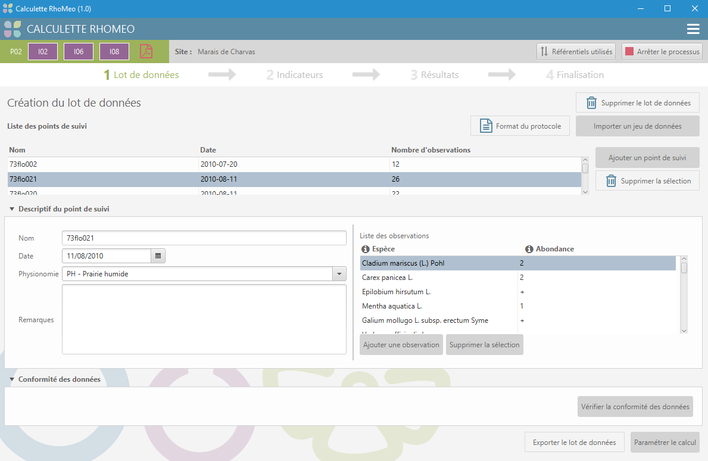Select Mentha aquatica L. observation
The width and height of the screenshot is (708, 461).
click(x=518, y=306)
